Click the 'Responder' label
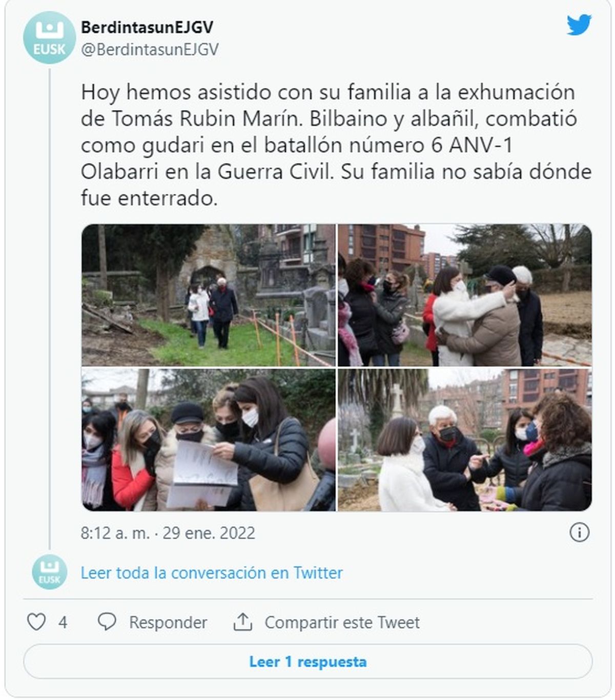Viewport: 615px width, 700px height. [x=168, y=622]
